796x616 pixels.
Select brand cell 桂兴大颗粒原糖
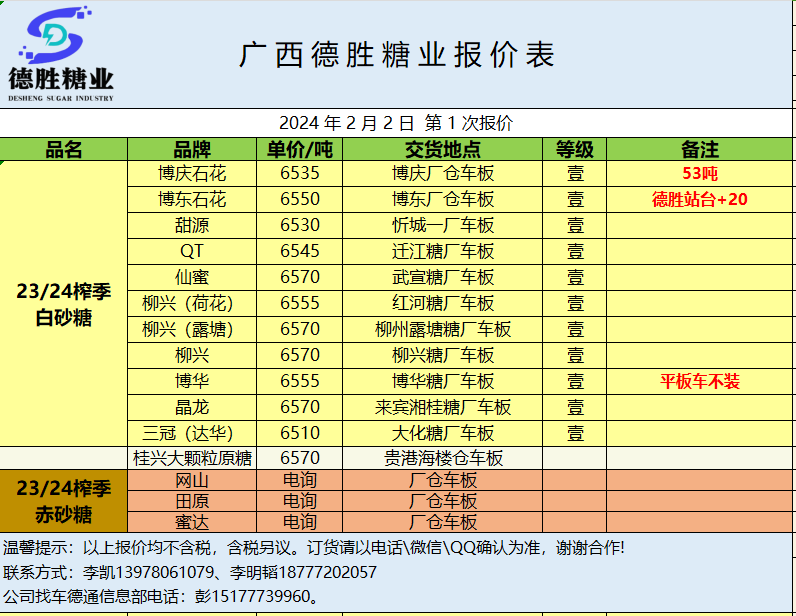pos(192,458)
